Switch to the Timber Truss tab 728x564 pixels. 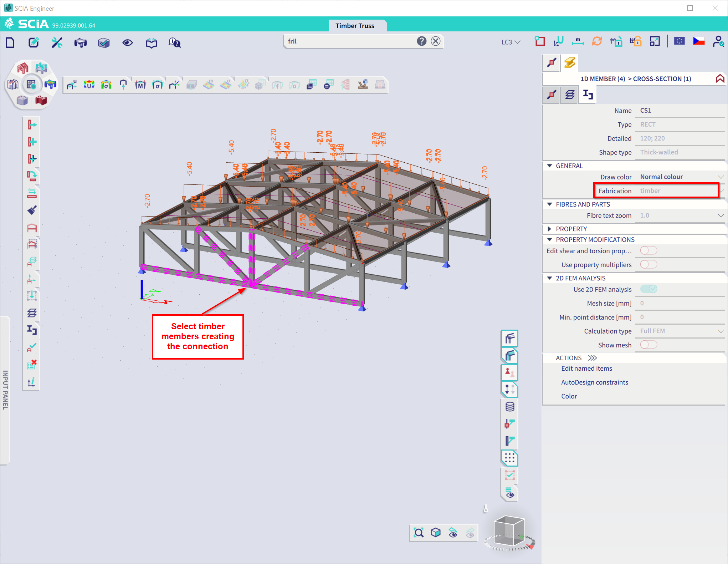[x=354, y=26]
